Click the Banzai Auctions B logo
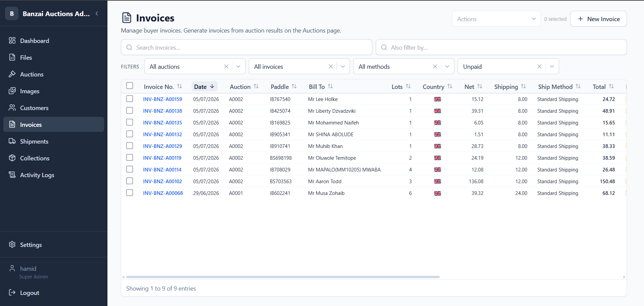This screenshot has height=306, width=644. pos(12,13)
